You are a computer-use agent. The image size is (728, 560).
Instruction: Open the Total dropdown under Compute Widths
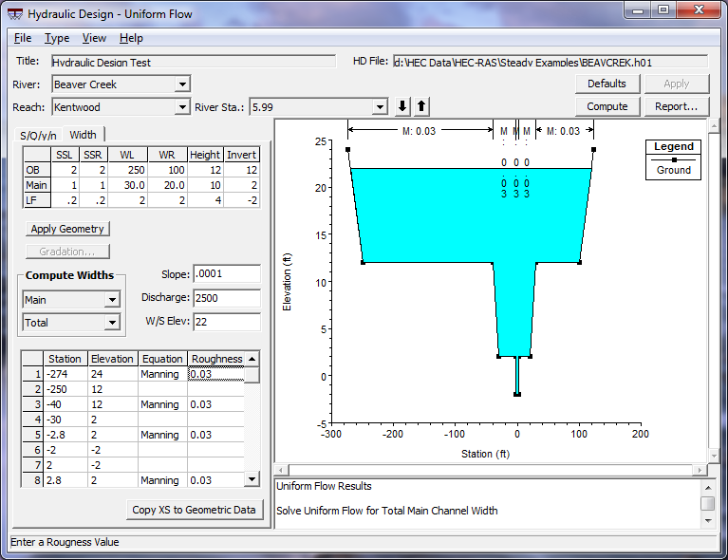(x=112, y=323)
